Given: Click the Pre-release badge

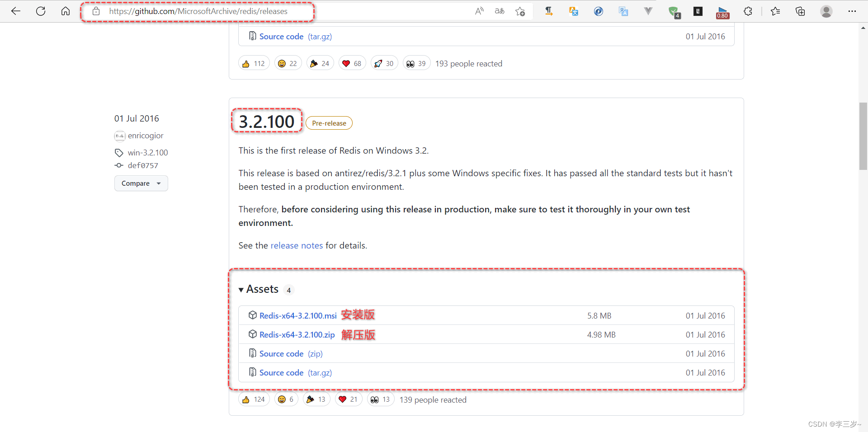Looking at the screenshot, I should pos(329,123).
